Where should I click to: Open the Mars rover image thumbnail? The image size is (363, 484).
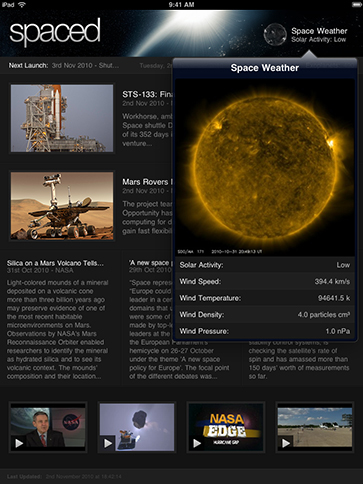[x=62, y=206]
